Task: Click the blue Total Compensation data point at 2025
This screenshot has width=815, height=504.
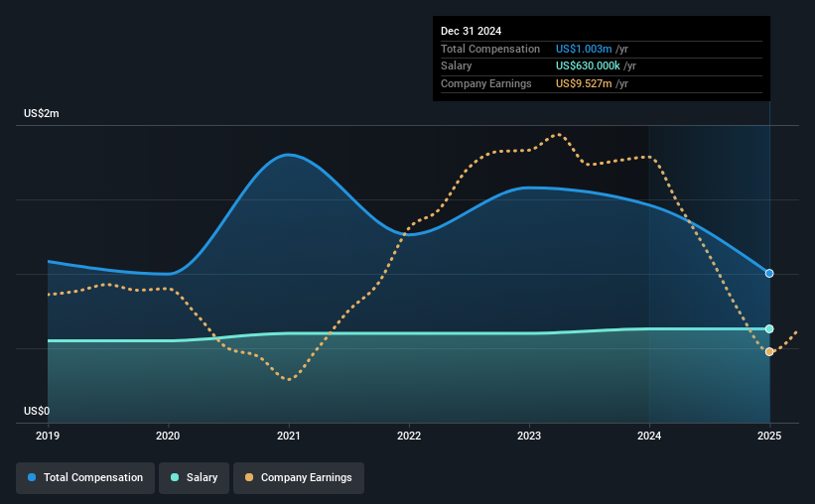Action: [769, 273]
